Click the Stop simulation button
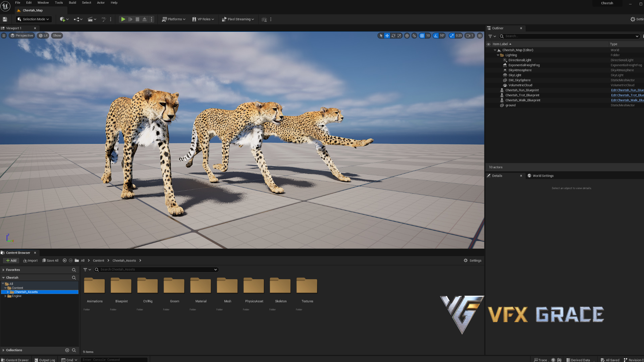Image resolution: width=644 pixels, height=362 pixels. point(138,19)
